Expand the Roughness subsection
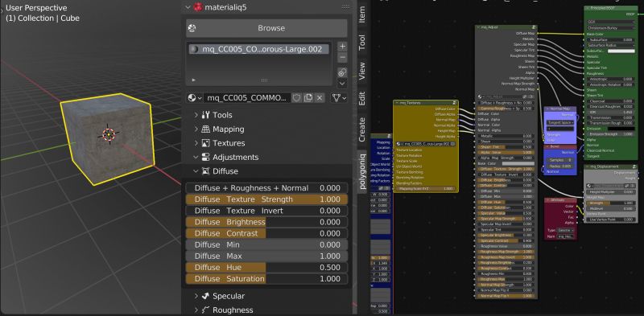The width and height of the screenshot is (644, 316). 196,310
